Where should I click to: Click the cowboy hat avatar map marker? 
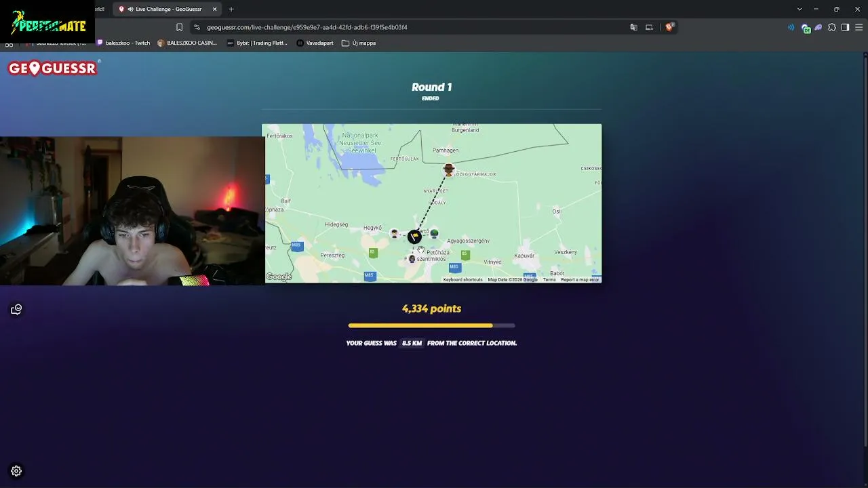[448, 169]
